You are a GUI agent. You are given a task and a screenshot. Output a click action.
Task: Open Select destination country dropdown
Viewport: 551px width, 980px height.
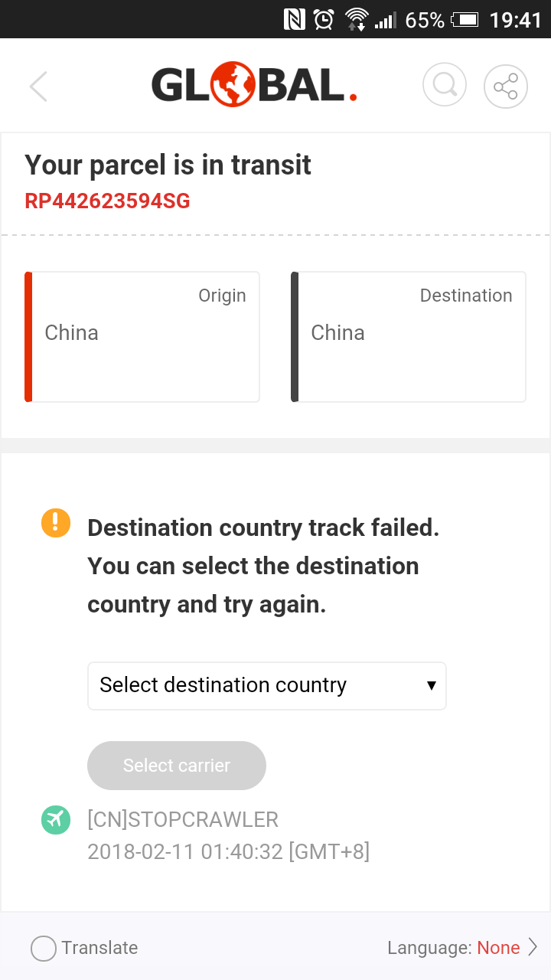pyautogui.click(x=266, y=685)
